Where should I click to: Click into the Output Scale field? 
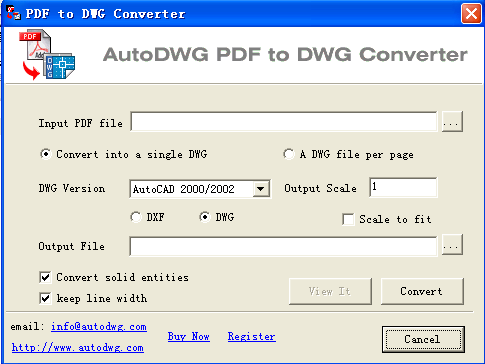tap(403, 187)
